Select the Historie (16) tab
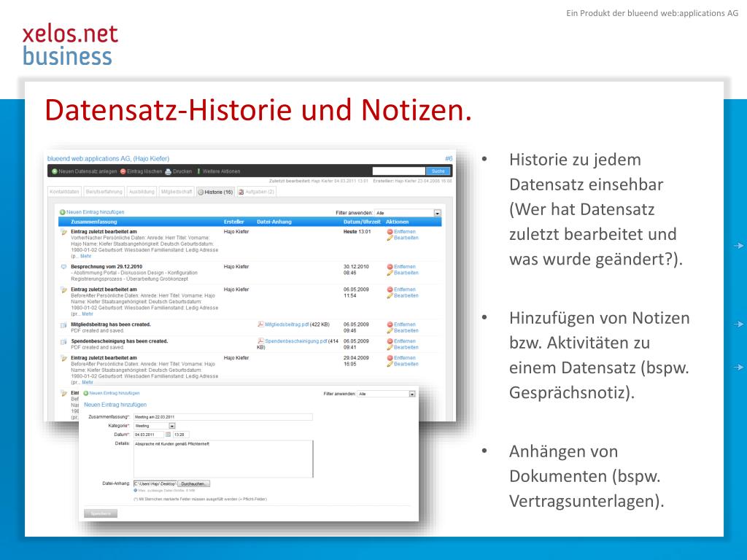This screenshot has width=747, height=560. pos(215,192)
